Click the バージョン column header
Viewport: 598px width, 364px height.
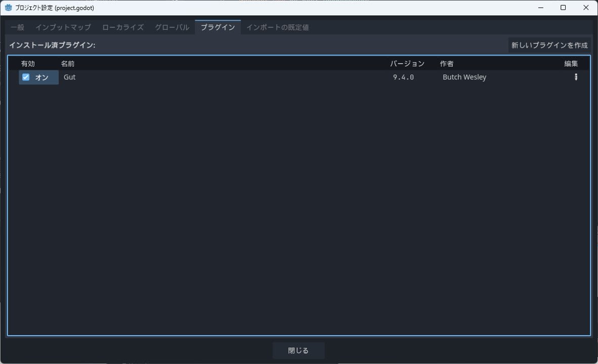point(407,64)
